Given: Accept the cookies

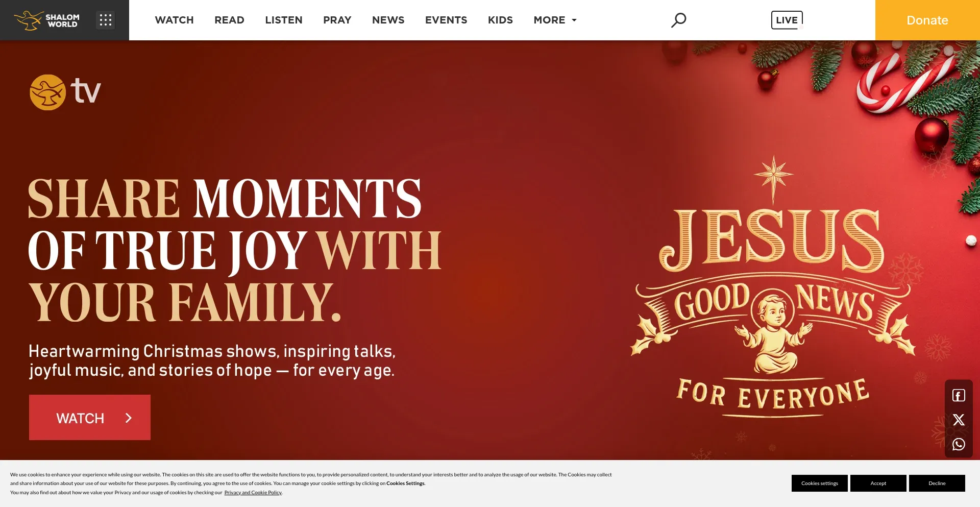Looking at the screenshot, I should pyautogui.click(x=878, y=484).
